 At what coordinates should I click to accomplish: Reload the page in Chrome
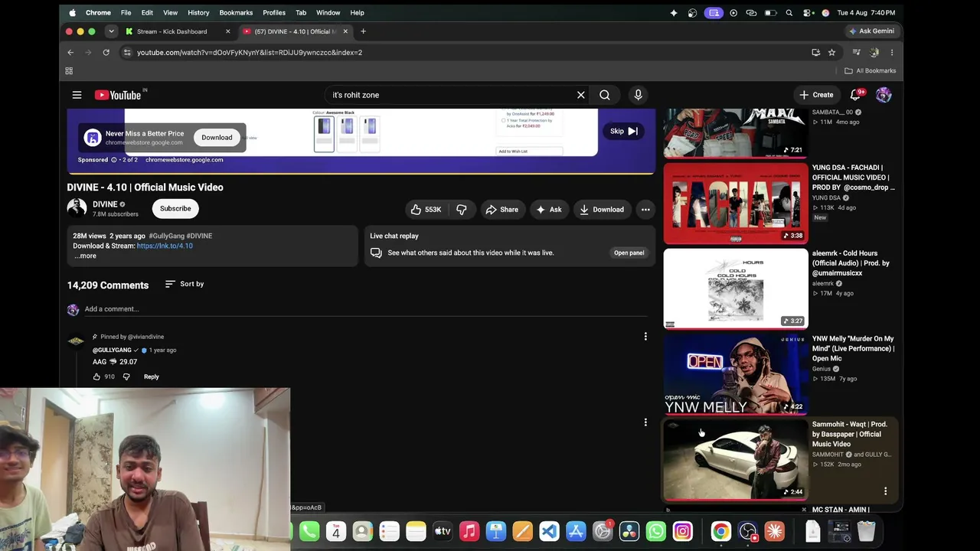pos(106,53)
